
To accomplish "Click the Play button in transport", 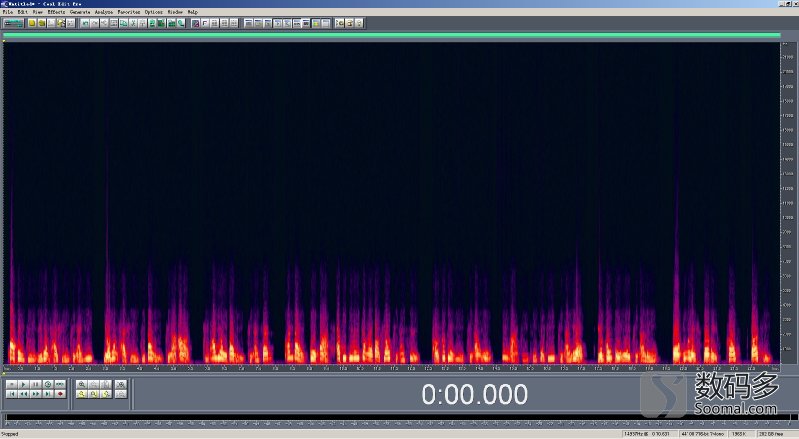I will (x=23, y=384).
